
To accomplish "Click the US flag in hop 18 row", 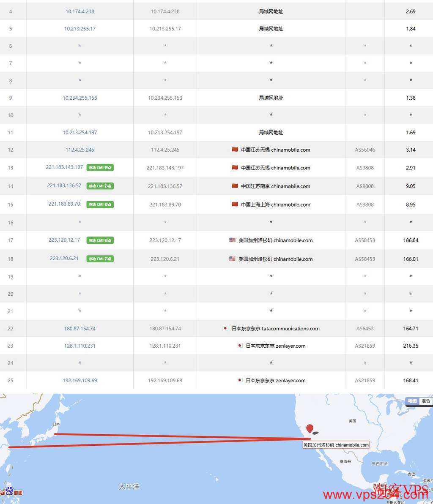I will [x=232, y=258].
